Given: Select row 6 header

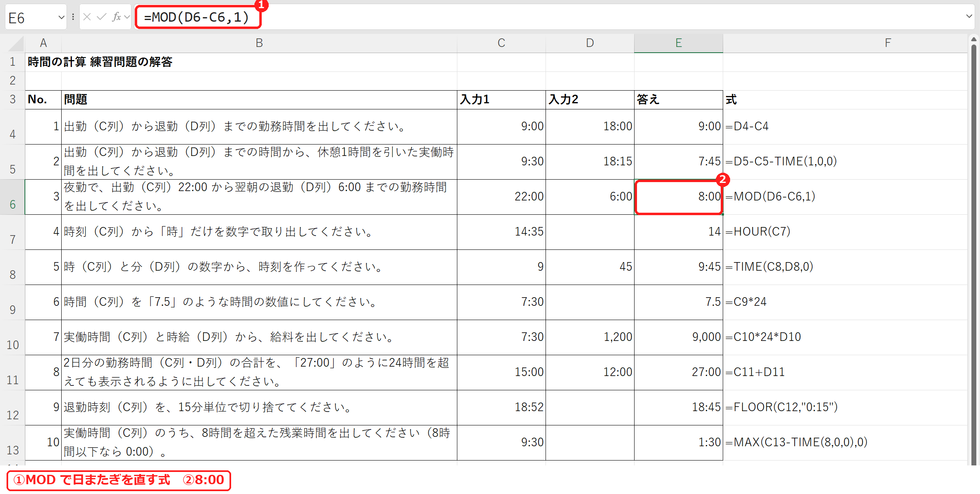Looking at the screenshot, I should [x=13, y=197].
